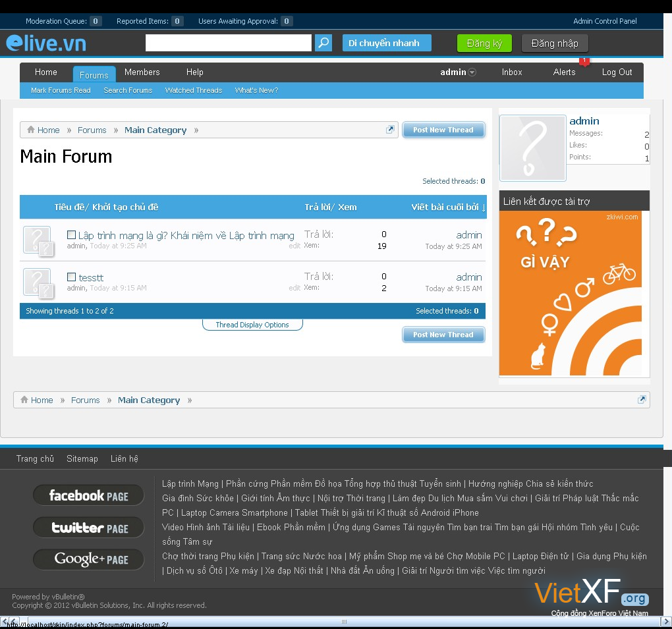Expand the admin account dropdown arrow
The height and width of the screenshot is (629, 672).
click(472, 72)
